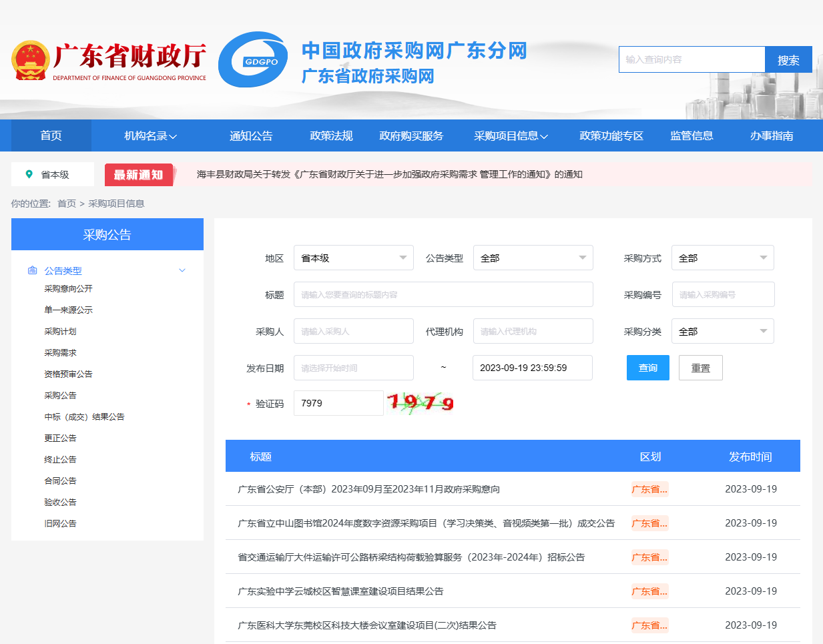This screenshot has width=823, height=644.
Task: Click the 重置 reset button
Action: tap(700, 368)
